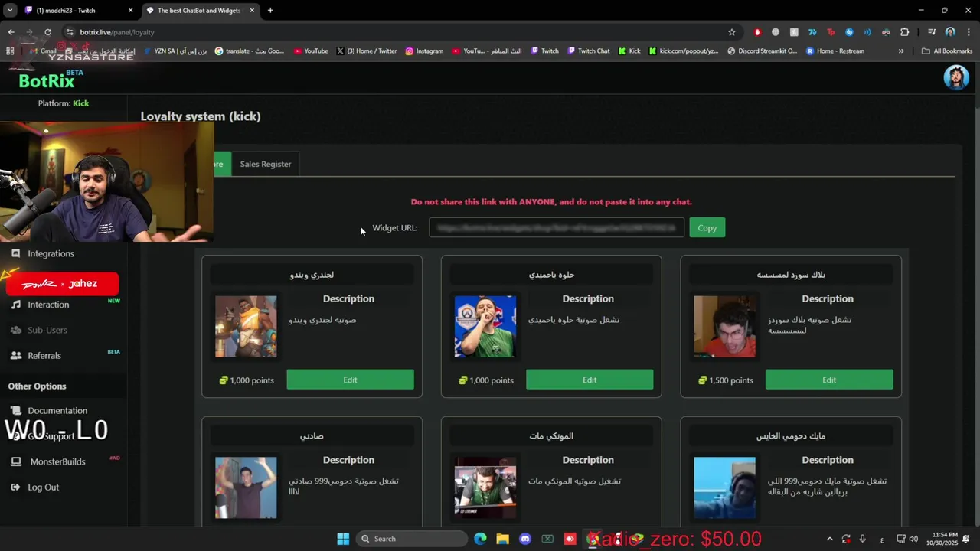980x551 pixels.
Task: Open the All Bookmarks folder
Action: pos(947,51)
